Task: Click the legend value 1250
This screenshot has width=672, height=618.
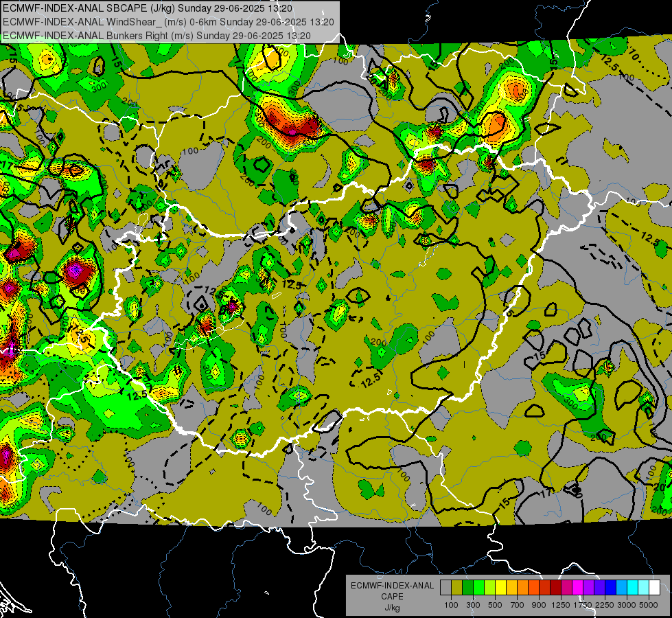Action: click(561, 605)
